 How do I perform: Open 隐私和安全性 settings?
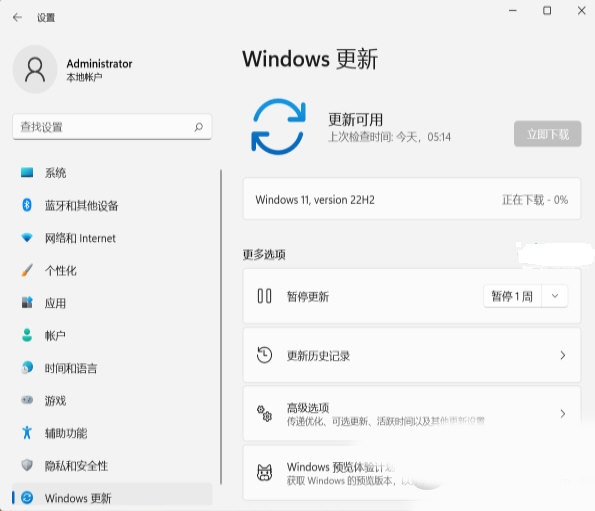[x=112, y=465]
